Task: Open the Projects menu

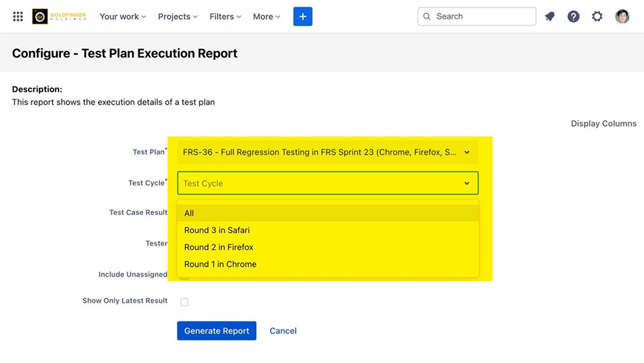Action: [x=177, y=16]
